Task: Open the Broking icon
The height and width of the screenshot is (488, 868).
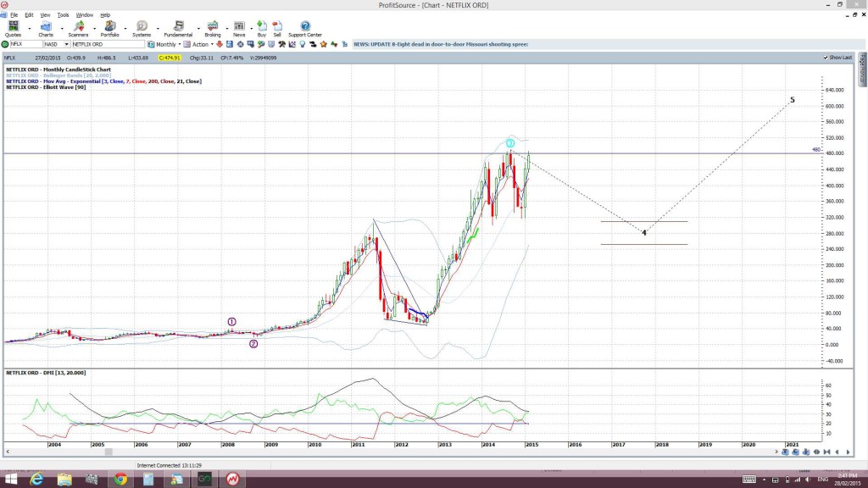Action: (213, 26)
